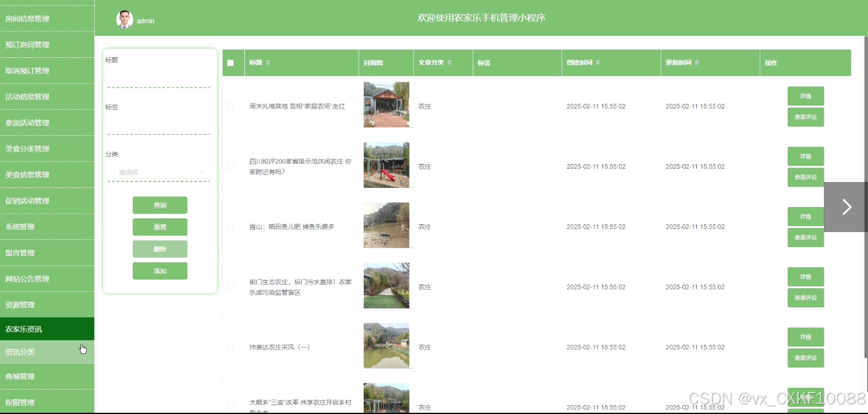Click the 标签 search input field

click(x=159, y=126)
